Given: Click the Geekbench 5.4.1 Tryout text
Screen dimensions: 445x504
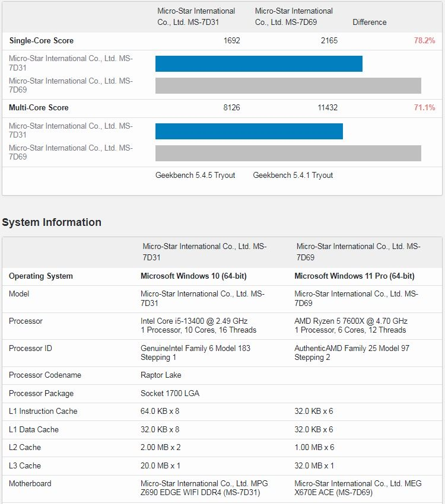Looking at the screenshot, I should click(293, 175).
